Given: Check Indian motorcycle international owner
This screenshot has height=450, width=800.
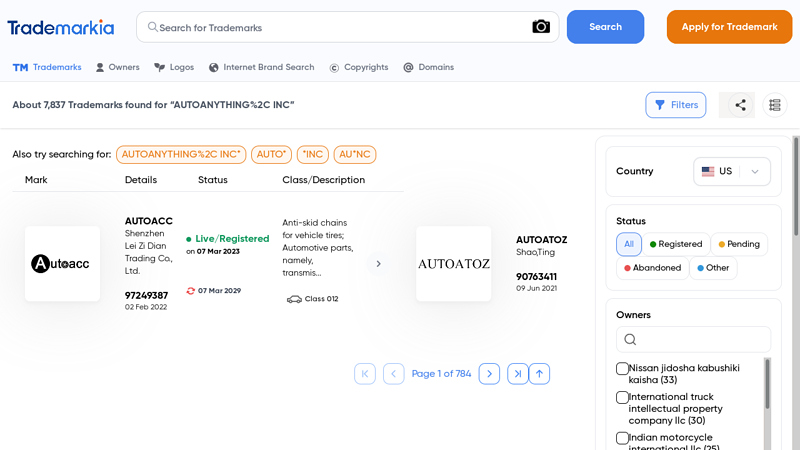Looking at the screenshot, I should [x=622, y=438].
